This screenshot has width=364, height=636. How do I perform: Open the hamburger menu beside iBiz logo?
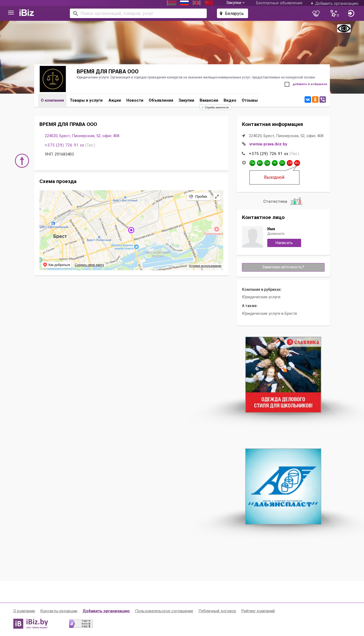(11, 13)
